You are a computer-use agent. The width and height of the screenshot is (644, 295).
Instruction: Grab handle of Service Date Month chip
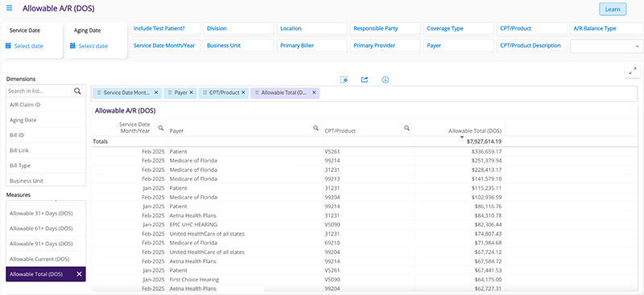coord(99,92)
